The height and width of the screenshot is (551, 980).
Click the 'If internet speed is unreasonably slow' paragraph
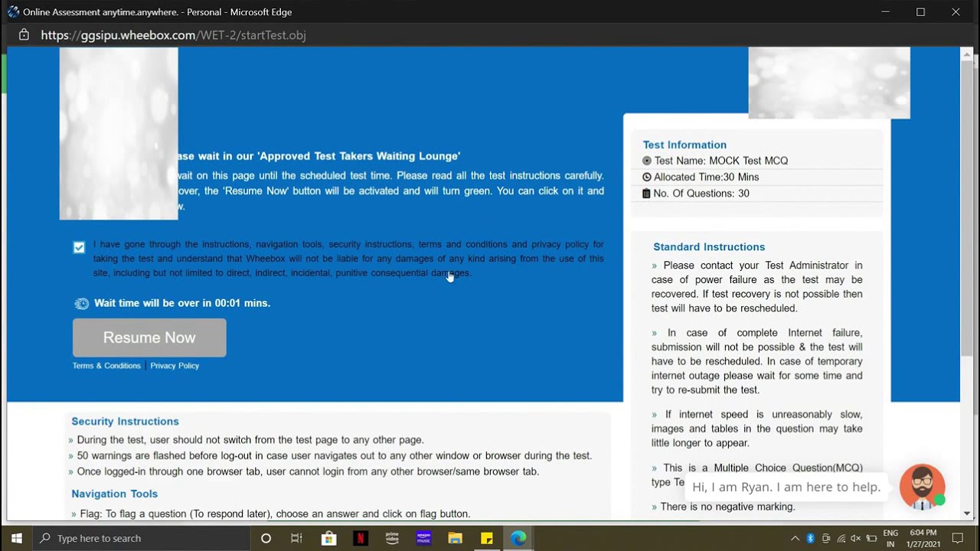coord(757,429)
